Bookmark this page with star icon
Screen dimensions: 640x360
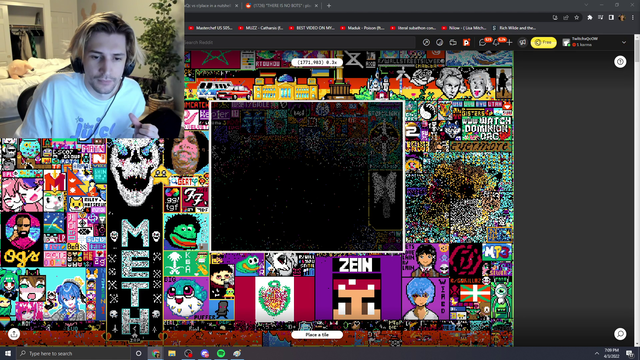(x=576, y=18)
